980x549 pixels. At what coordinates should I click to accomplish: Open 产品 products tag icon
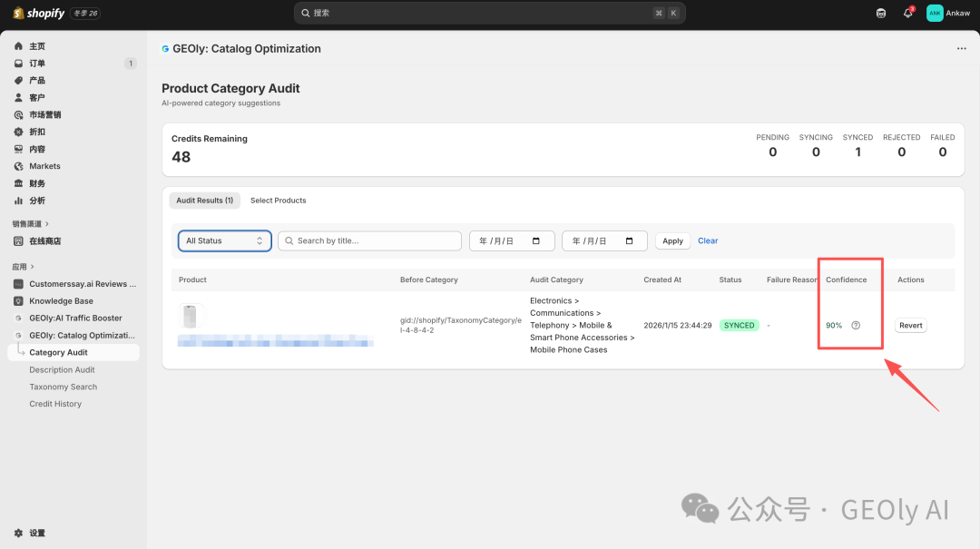tap(18, 81)
